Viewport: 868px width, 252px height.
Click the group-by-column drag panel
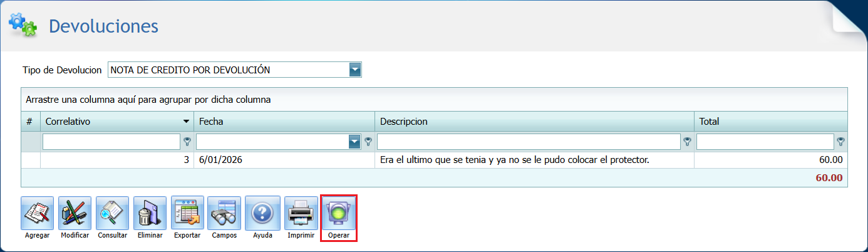(434, 100)
